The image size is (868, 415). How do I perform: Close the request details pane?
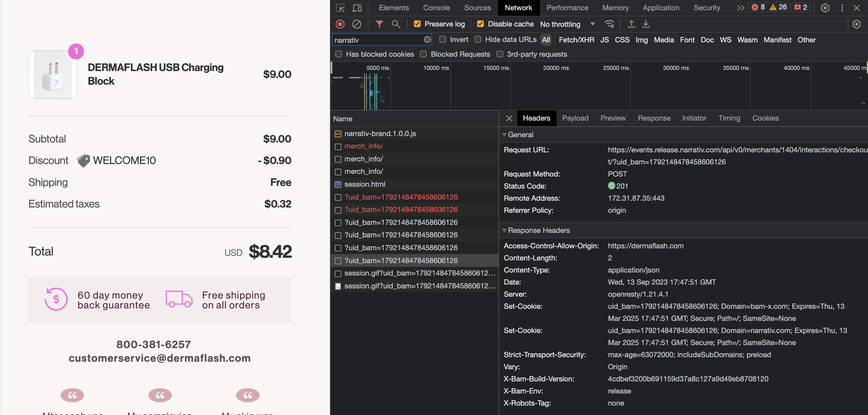(509, 118)
